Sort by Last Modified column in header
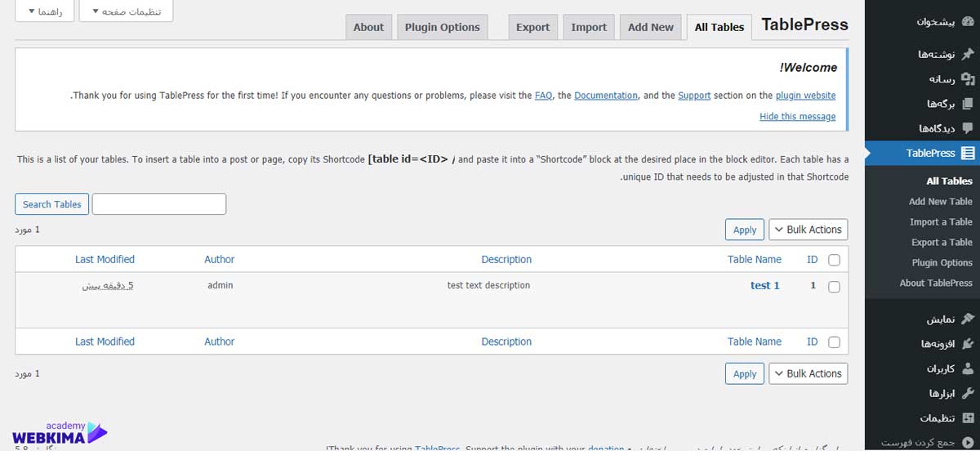 point(105,260)
